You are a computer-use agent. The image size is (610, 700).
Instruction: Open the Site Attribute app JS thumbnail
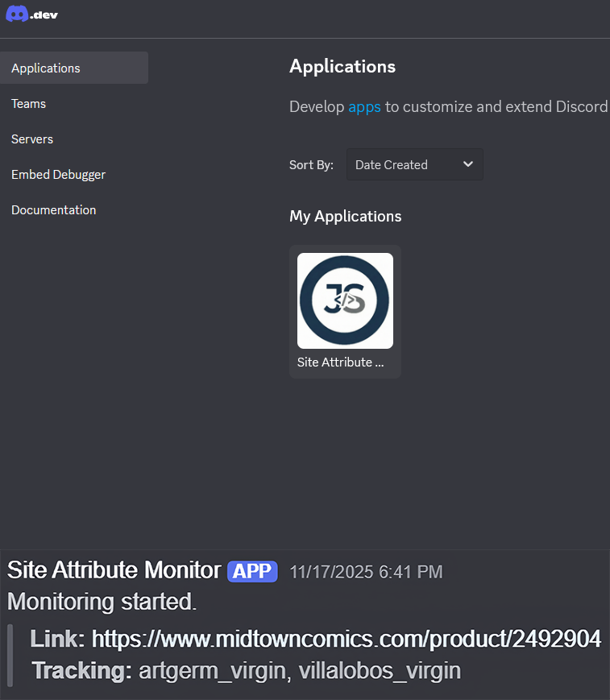coord(345,301)
